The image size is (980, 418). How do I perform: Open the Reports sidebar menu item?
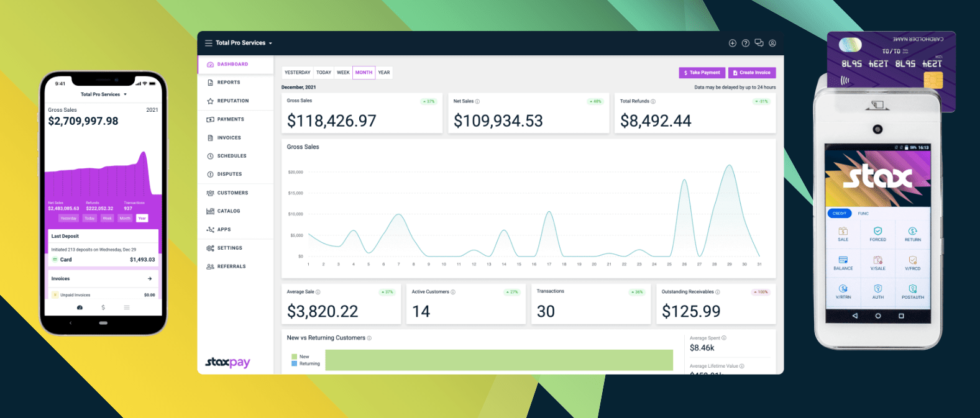pyautogui.click(x=228, y=83)
